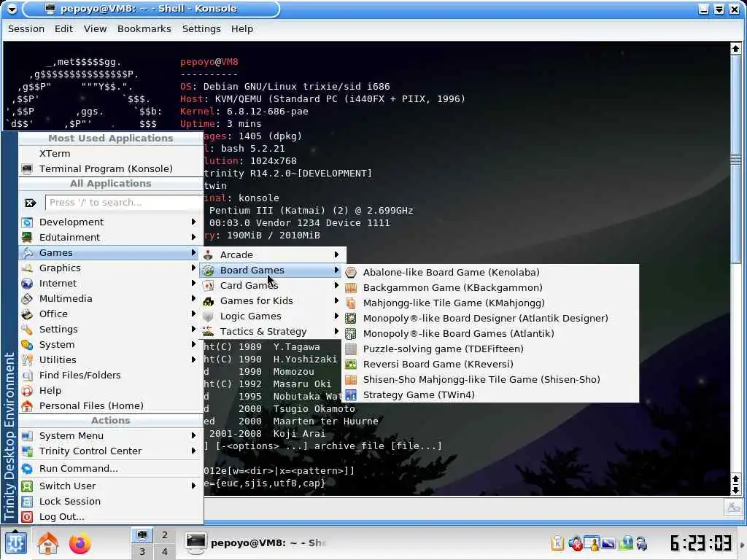Viewport: 747px width, 560px height.
Task: Click the pepoyo@VM8 taskbar window button
Action: [x=256, y=542]
